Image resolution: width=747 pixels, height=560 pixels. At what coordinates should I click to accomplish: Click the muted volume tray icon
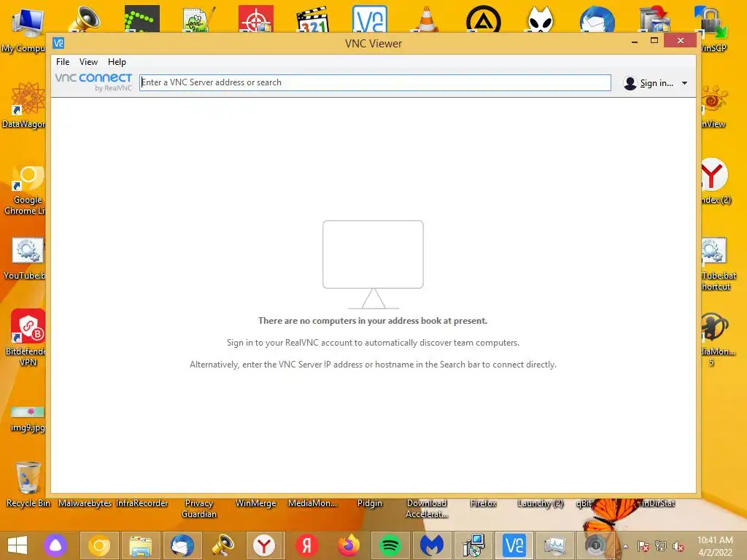[678, 546]
